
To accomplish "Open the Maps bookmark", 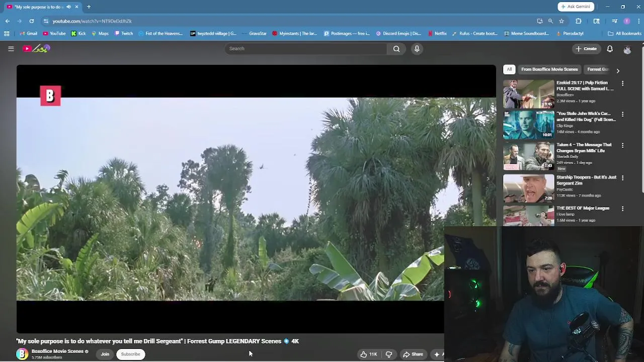I will [x=100, y=34].
